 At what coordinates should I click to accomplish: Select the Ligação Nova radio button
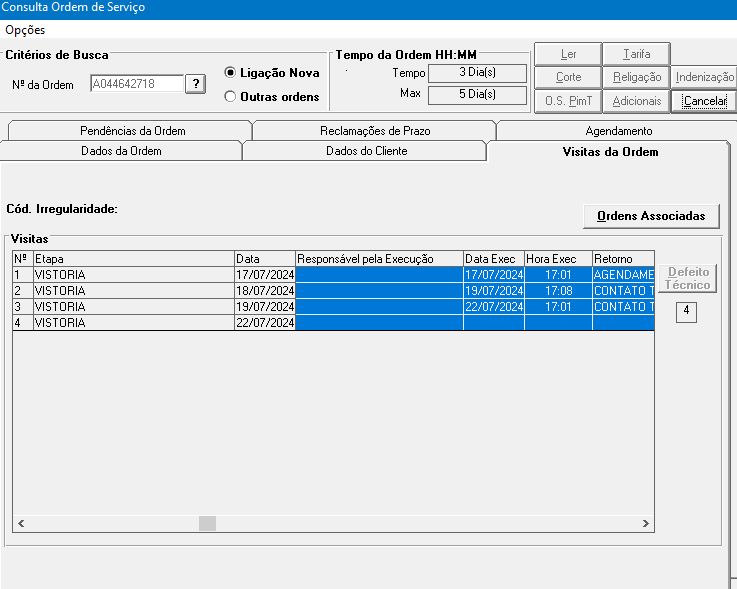(x=230, y=72)
